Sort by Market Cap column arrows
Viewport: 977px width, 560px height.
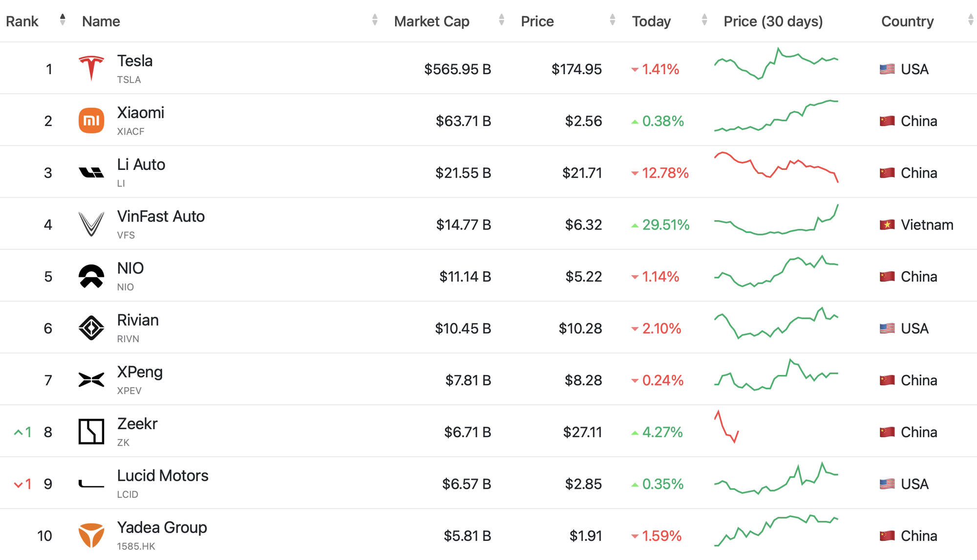[501, 20]
